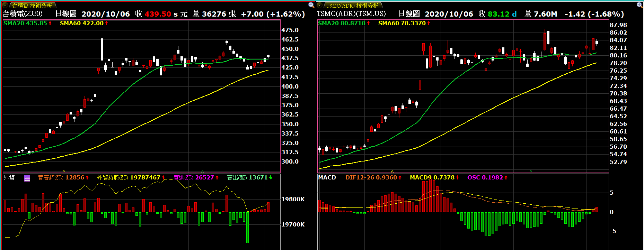Screen dimensions: 644x250
Task: Click the green triangle marker under the TSMC(ADR) chart
Action: click(x=531, y=171)
